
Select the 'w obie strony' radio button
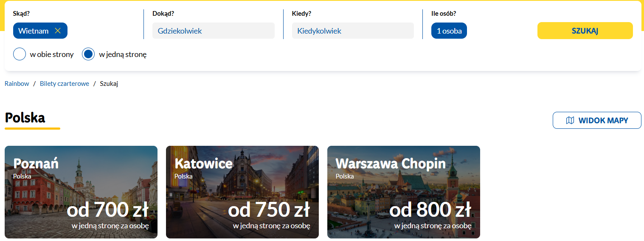20,54
